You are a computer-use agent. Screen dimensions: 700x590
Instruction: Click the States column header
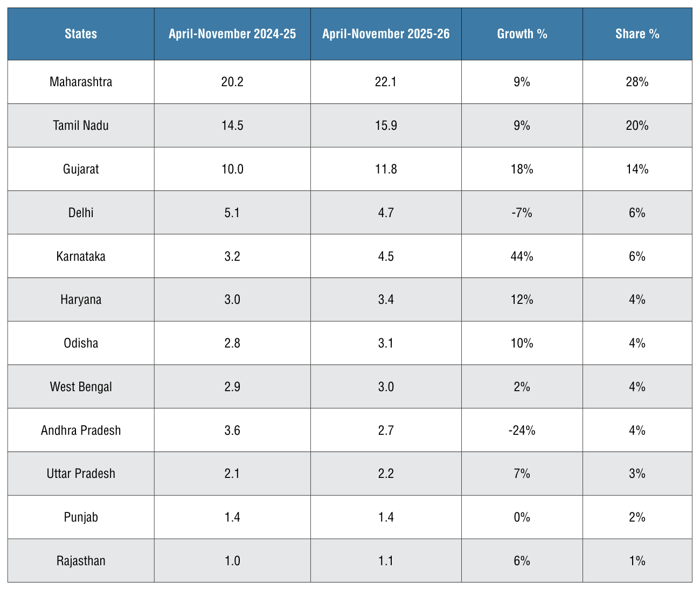click(x=81, y=34)
